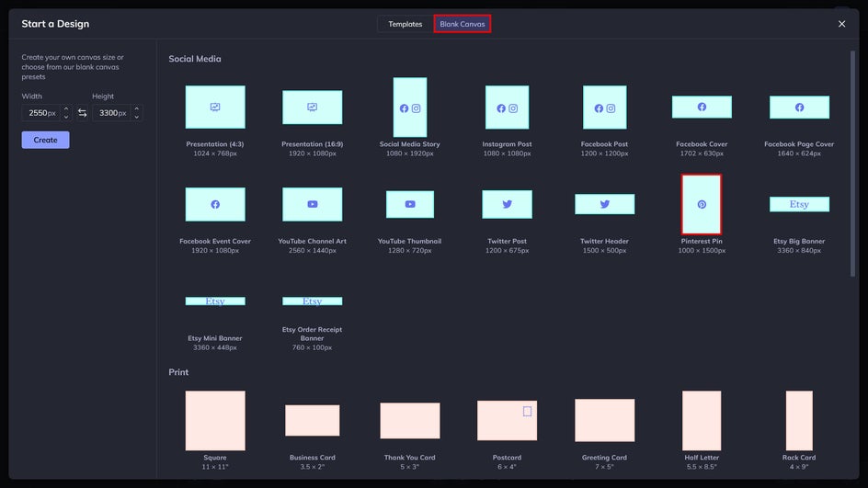
Task: Select the Pinterest Pin preset
Action: (702, 204)
